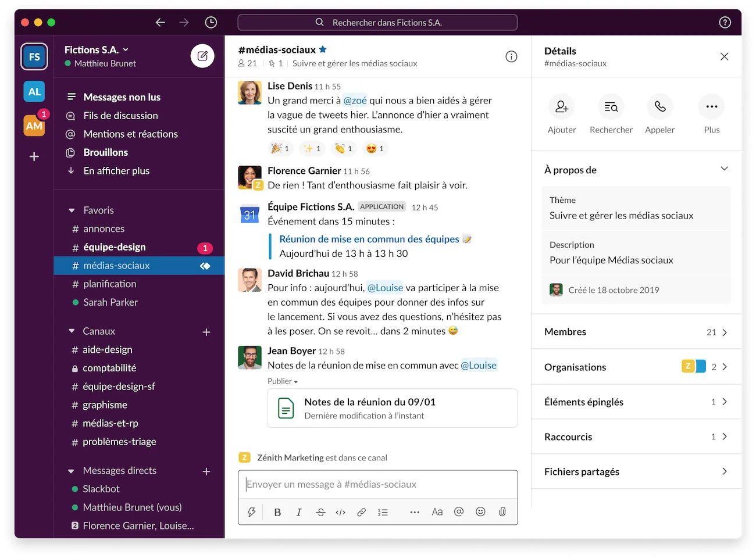Click Rechercher in channel icon
Viewport: 756px width, 558px height.
click(611, 106)
